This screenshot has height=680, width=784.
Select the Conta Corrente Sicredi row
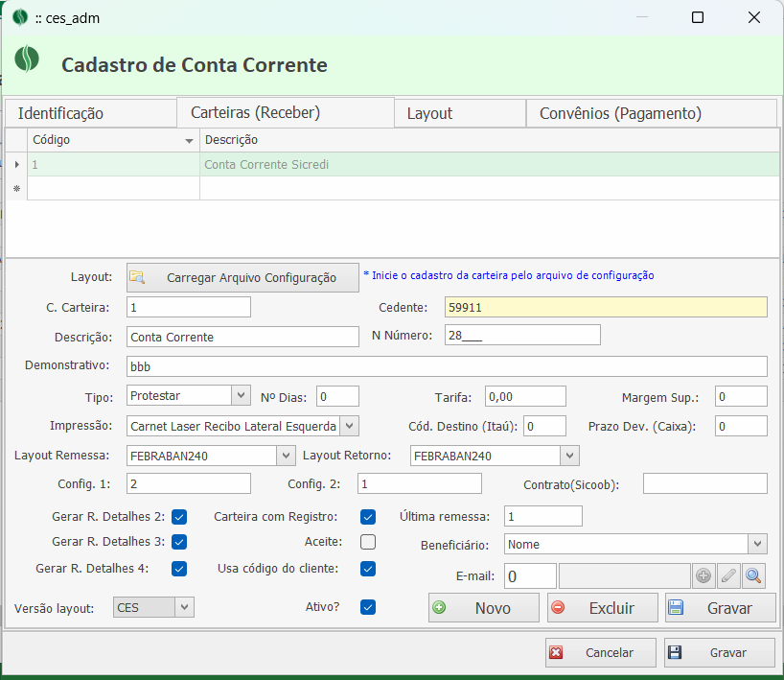point(393,164)
